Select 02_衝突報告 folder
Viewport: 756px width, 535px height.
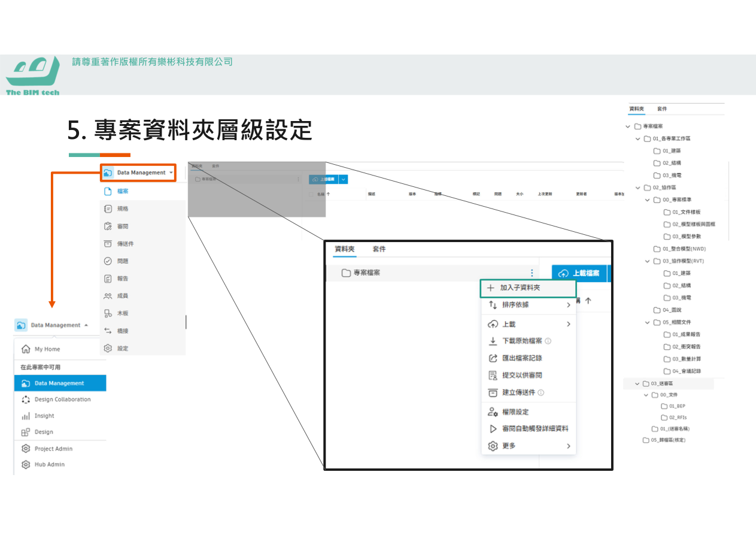click(682, 347)
